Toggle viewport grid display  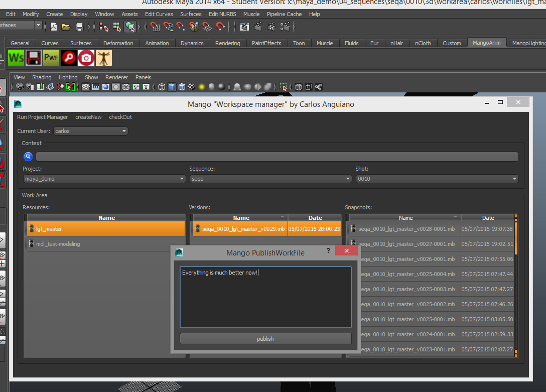[x=86, y=87]
